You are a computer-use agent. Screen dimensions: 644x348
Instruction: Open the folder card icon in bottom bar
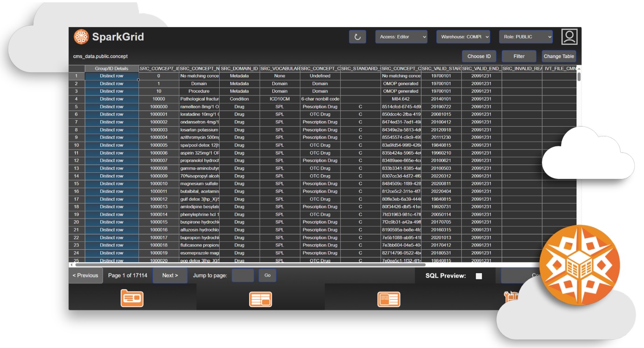[132, 298]
